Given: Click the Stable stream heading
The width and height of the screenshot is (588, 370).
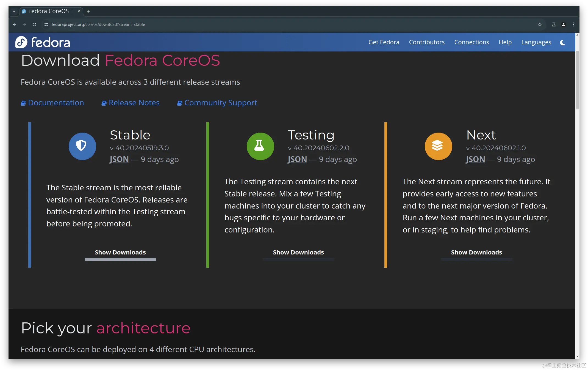Looking at the screenshot, I should tap(130, 135).
